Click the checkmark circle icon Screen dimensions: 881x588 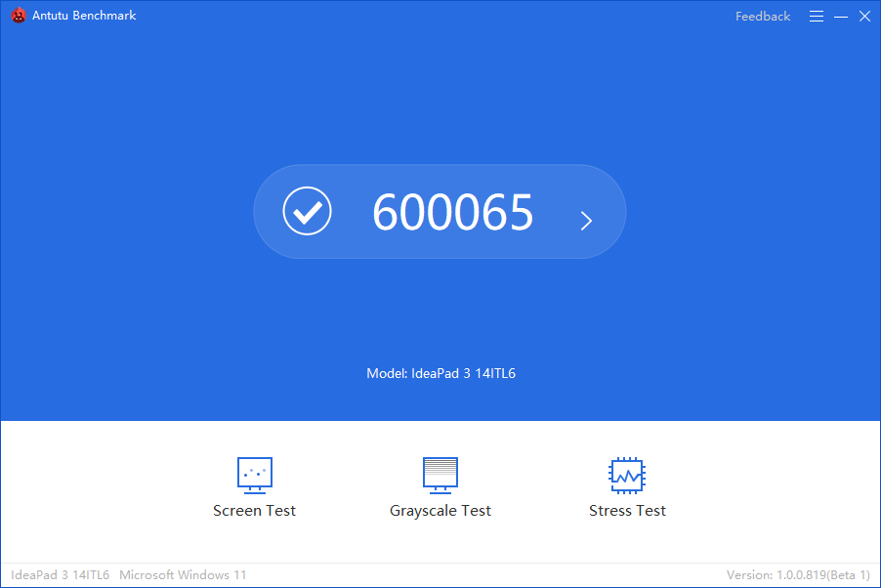[307, 211]
